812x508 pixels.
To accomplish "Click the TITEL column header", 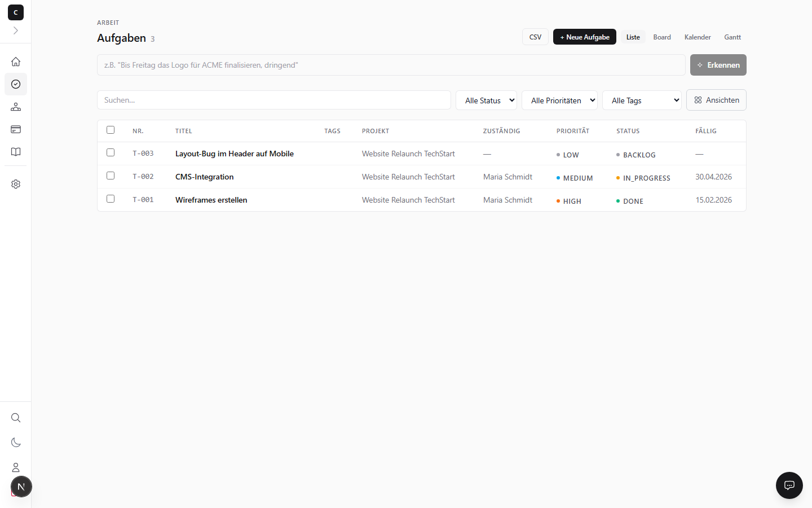I will coord(184,131).
